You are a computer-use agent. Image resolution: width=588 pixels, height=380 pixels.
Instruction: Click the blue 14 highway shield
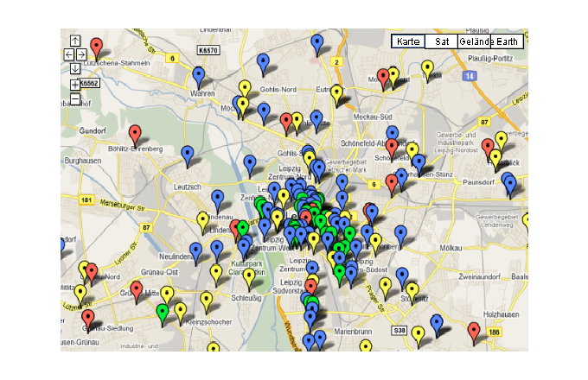point(470,76)
